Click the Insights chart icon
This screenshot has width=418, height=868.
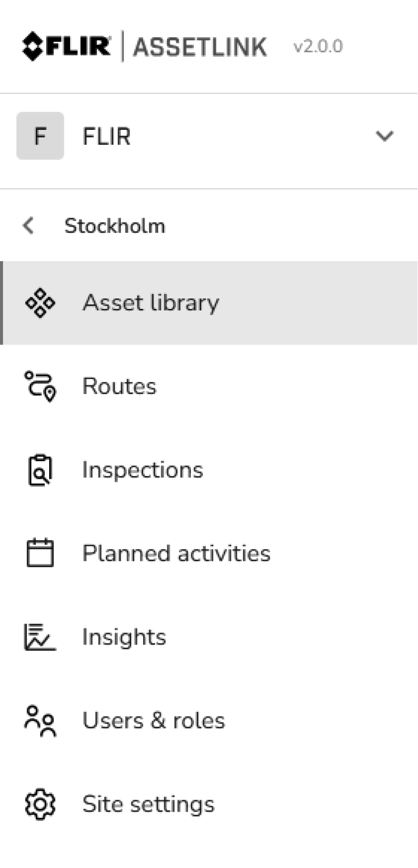pos(40,637)
